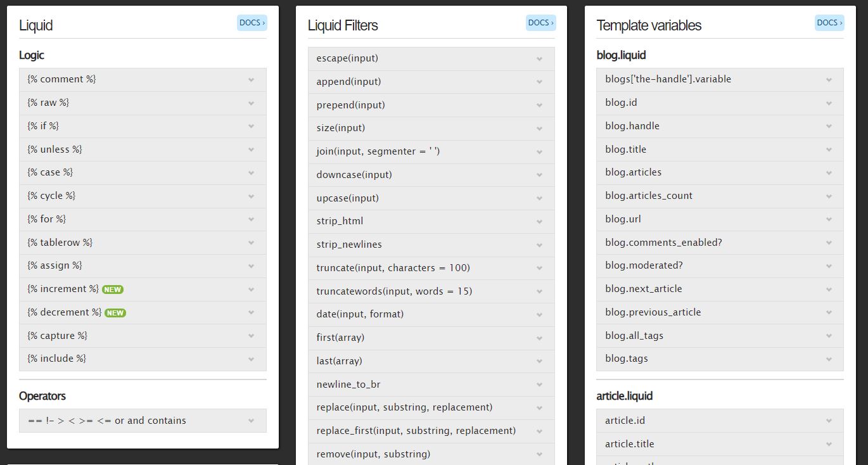Click the chevron icon beside escape(input)
The width and height of the screenshot is (868, 465).
(x=540, y=59)
